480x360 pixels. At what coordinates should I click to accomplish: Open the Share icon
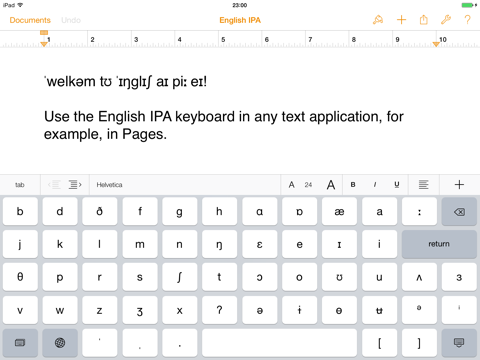coord(423,20)
